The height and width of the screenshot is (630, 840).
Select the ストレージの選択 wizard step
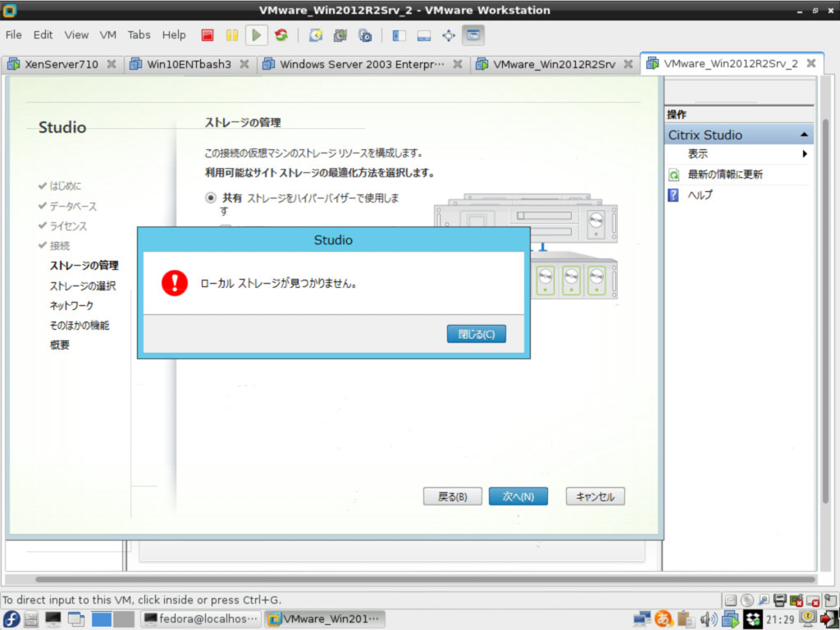pos(83,286)
